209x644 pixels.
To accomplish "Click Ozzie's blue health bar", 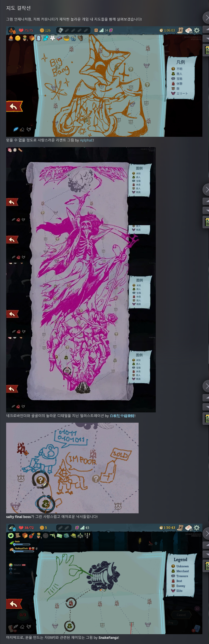I will click(x=22, y=545).
